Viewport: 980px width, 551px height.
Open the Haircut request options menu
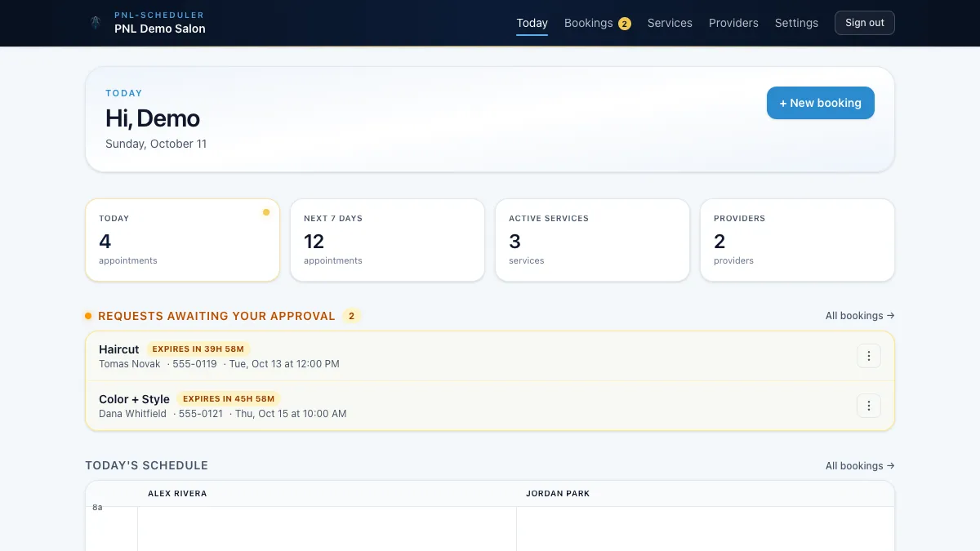click(x=869, y=356)
